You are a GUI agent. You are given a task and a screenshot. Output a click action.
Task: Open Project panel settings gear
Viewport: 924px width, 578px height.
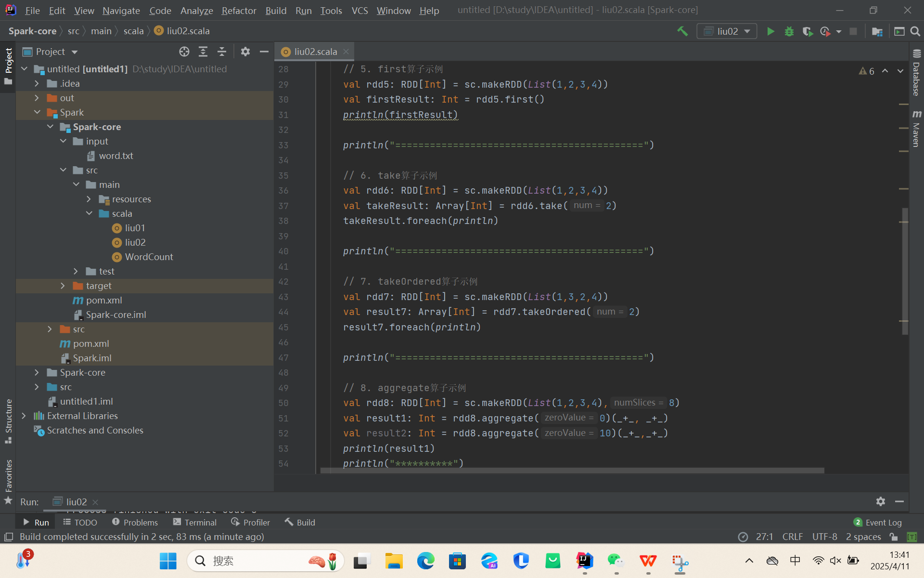coord(245,52)
